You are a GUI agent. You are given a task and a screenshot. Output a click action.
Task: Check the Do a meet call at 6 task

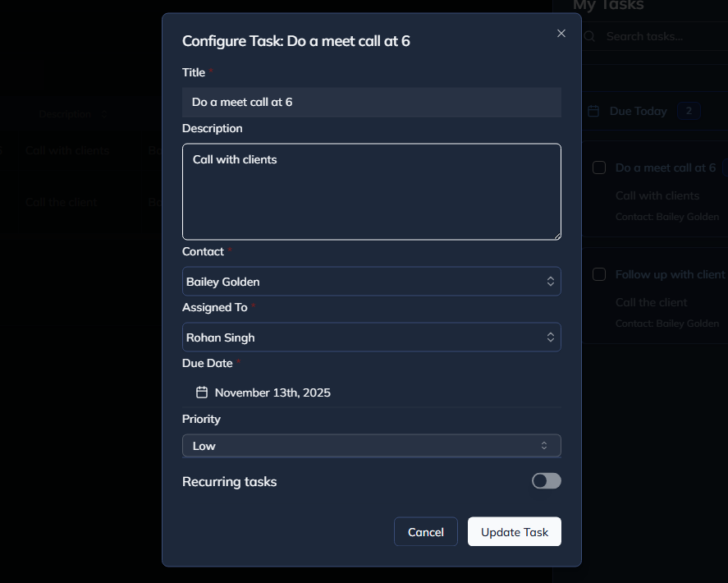click(x=599, y=168)
